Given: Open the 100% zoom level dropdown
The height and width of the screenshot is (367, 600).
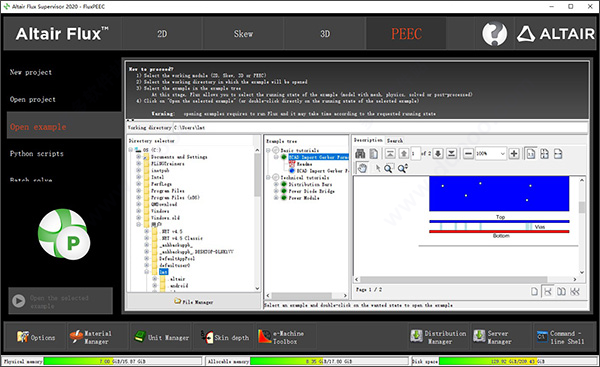Looking at the screenshot, I should point(502,154).
